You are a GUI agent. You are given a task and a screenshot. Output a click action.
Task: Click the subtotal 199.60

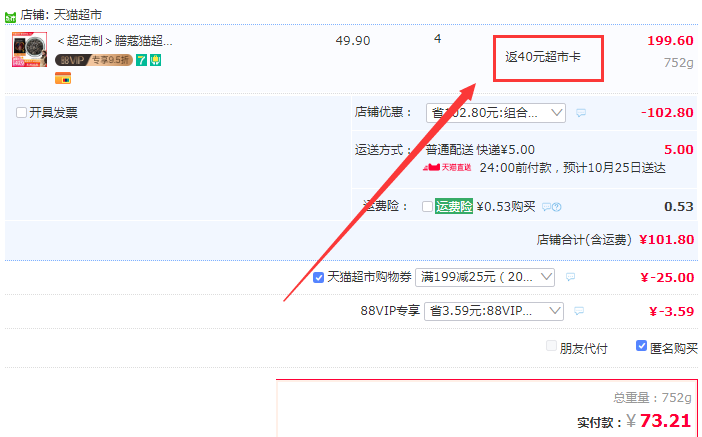point(670,40)
